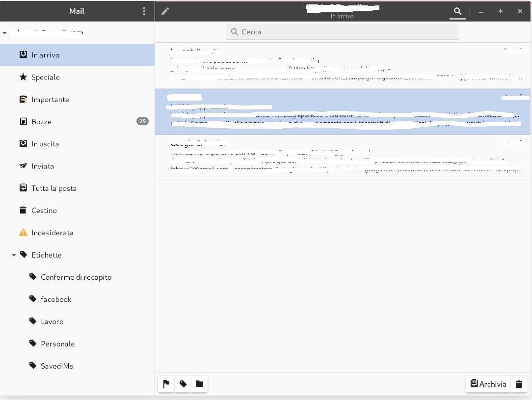Click the Cerca search field
The width and height of the screenshot is (532, 400).
tap(342, 32)
